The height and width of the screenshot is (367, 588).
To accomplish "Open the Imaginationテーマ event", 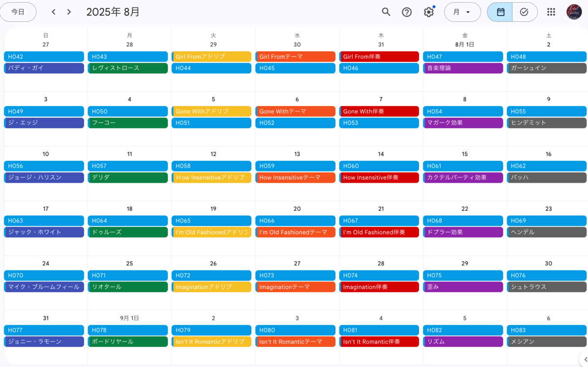I will [295, 287].
